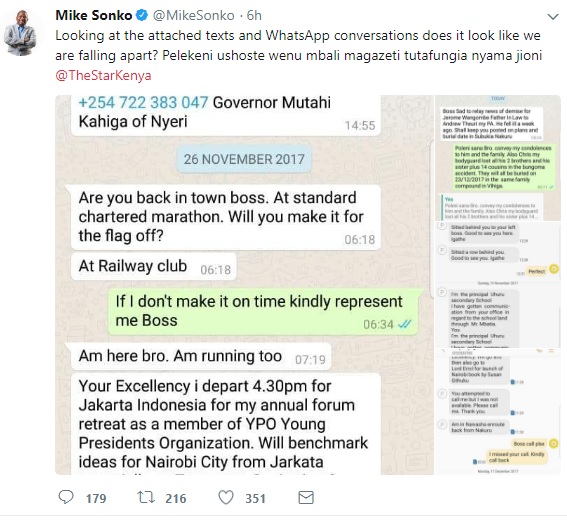Click the @TheStarKenya mention
Image resolution: width=567 pixels, height=523 pixels.
coord(103,75)
